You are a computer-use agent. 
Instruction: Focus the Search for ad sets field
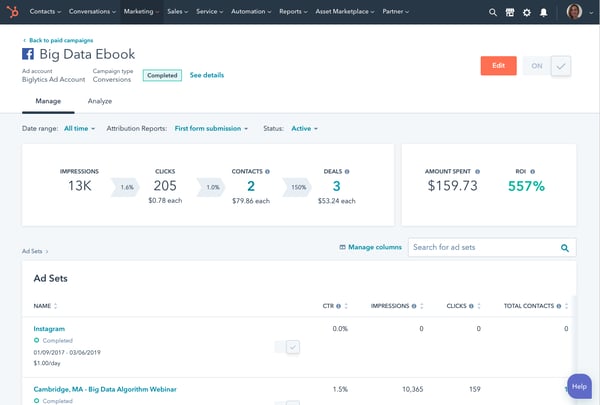482,247
